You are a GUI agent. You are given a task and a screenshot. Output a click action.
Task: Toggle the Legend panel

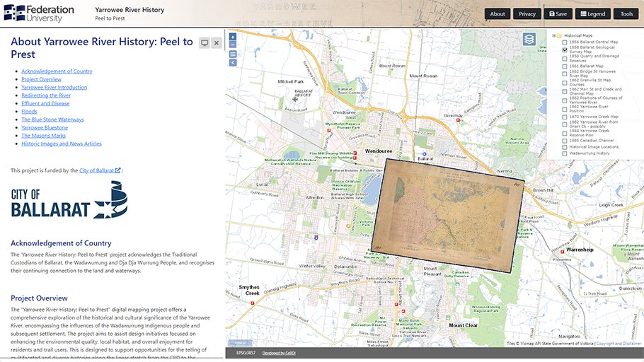pyautogui.click(x=592, y=14)
